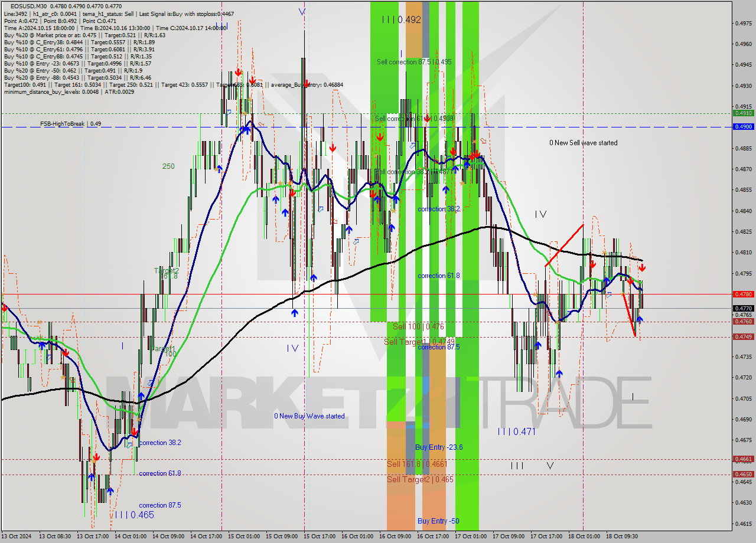
Task: Click the green 0.4910 price tag
Action: pyautogui.click(x=743, y=113)
